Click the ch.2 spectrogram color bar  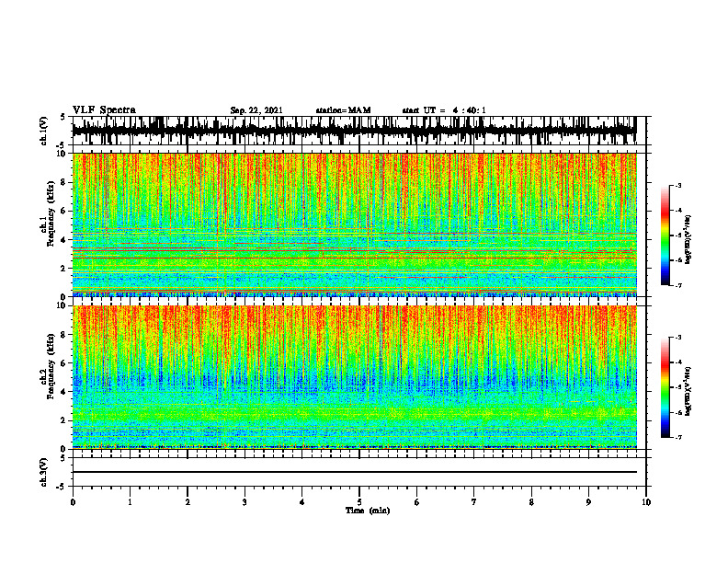tap(665, 387)
